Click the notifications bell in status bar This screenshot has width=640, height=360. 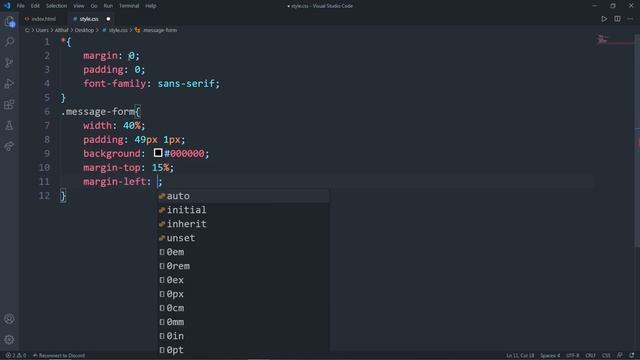tap(632, 356)
